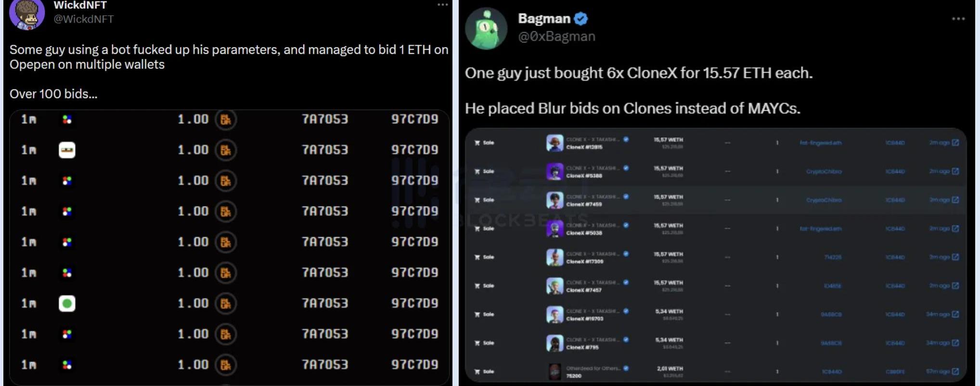Open the @0xBagman profile handle
Viewport: 980px width, 386px height.
tap(556, 37)
